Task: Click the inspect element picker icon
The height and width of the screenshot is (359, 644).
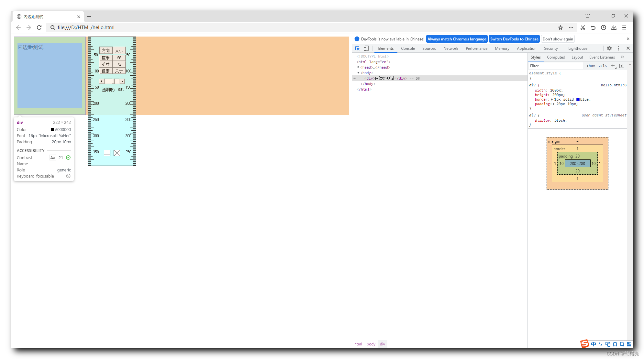Action: 358,48
